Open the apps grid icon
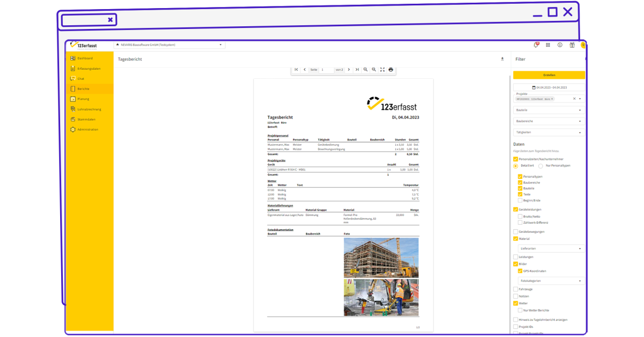 tap(548, 45)
